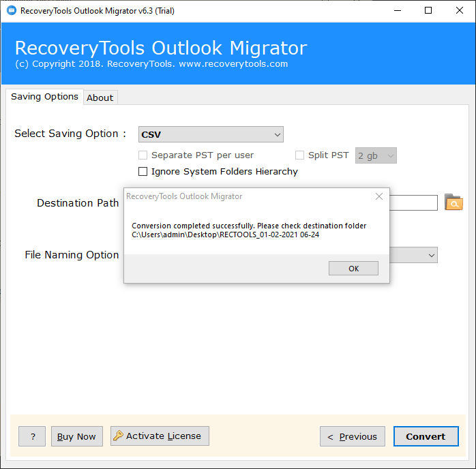Browse destination folder with the folder search icon

point(453,202)
